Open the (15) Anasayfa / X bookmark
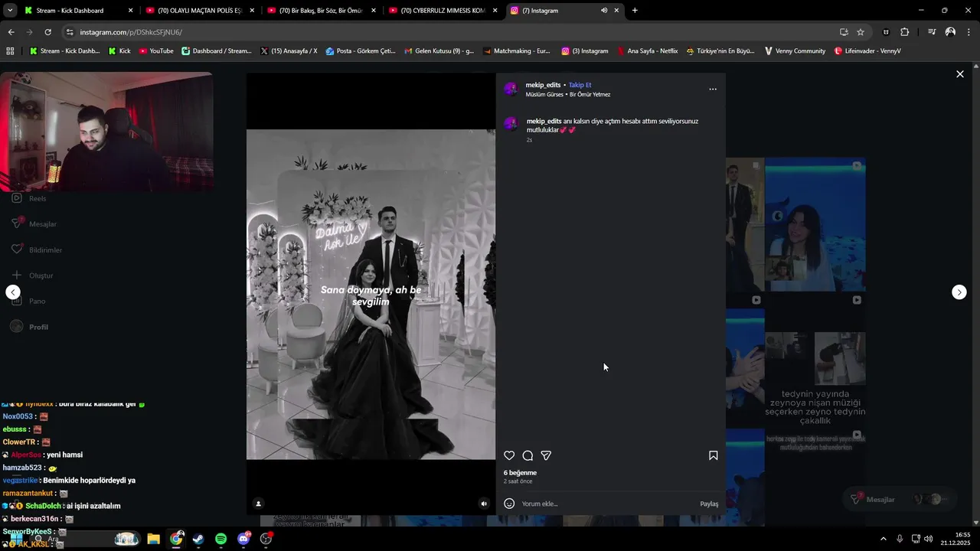Viewport: 980px width, 551px height. point(289,51)
